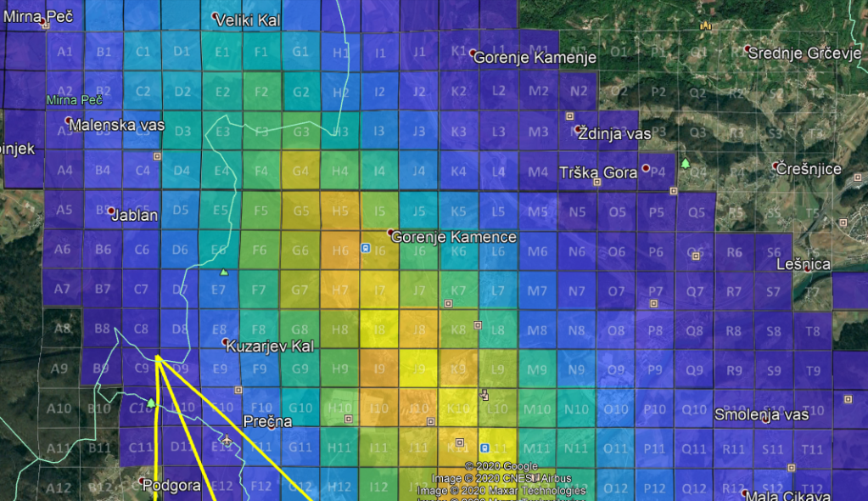Click the airplane airport icon near Prečna
Viewport: 868px width, 501px height.
(227, 441)
